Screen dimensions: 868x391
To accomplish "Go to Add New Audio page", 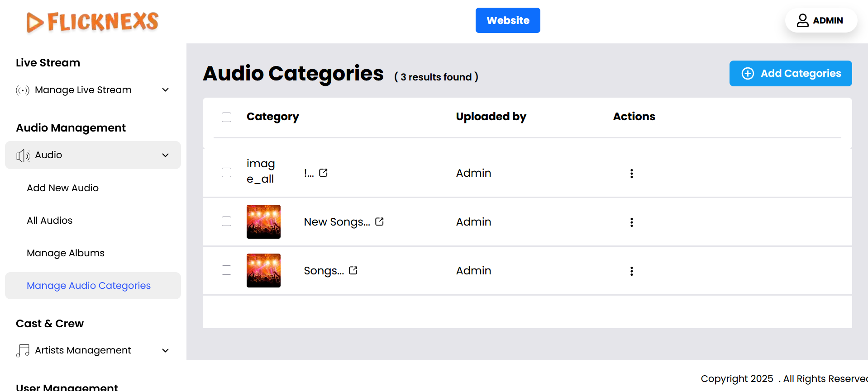I will 62,188.
